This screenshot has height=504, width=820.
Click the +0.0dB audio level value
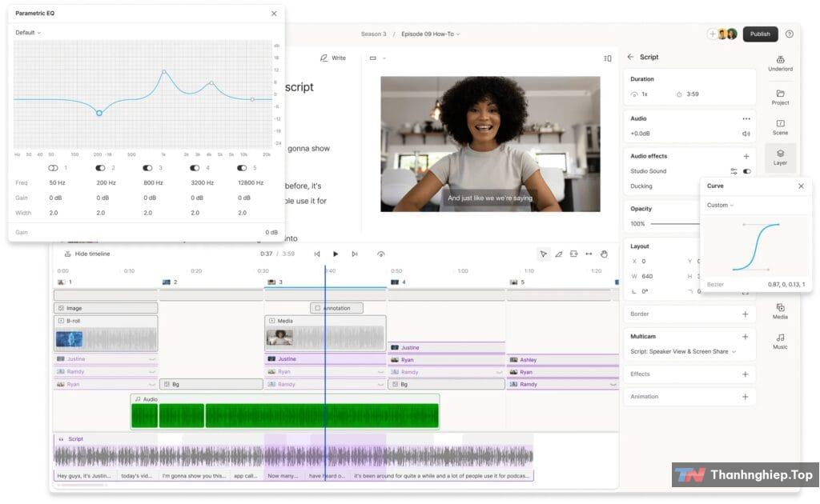[640, 134]
